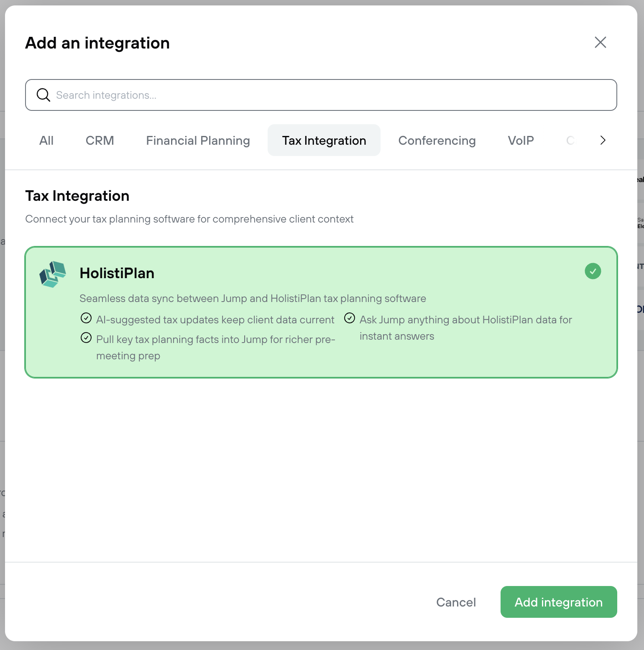Switch to the All tab

coord(46,141)
